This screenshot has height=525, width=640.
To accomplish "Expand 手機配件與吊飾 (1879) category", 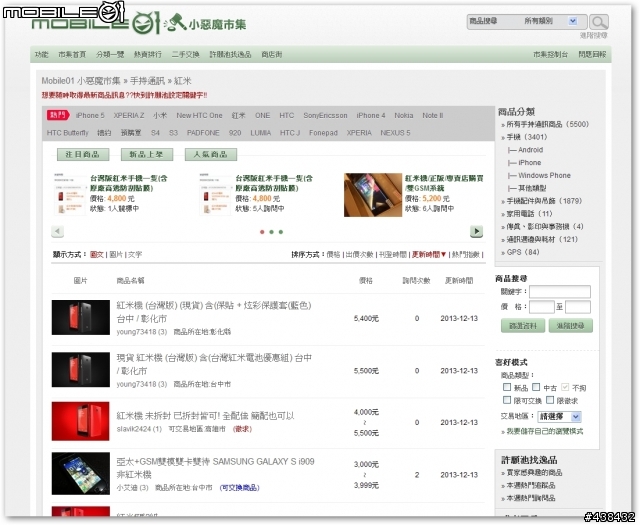I will coord(544,201).
